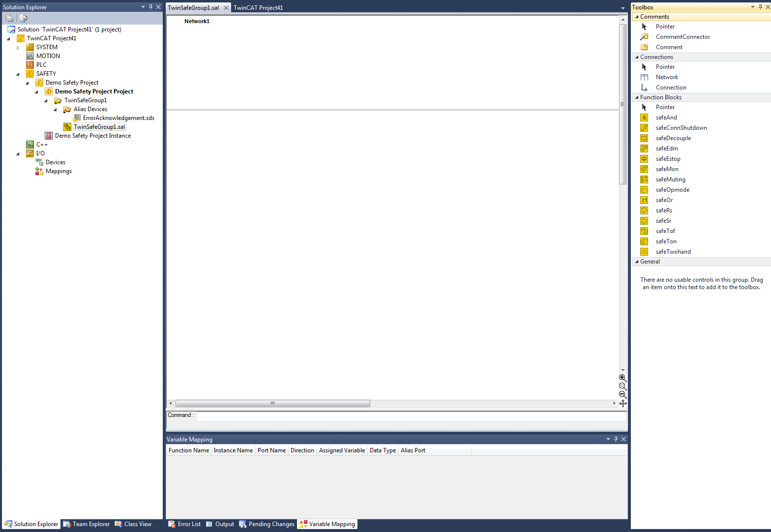
Task: Click the Command input field
Action: click(411, 415)
